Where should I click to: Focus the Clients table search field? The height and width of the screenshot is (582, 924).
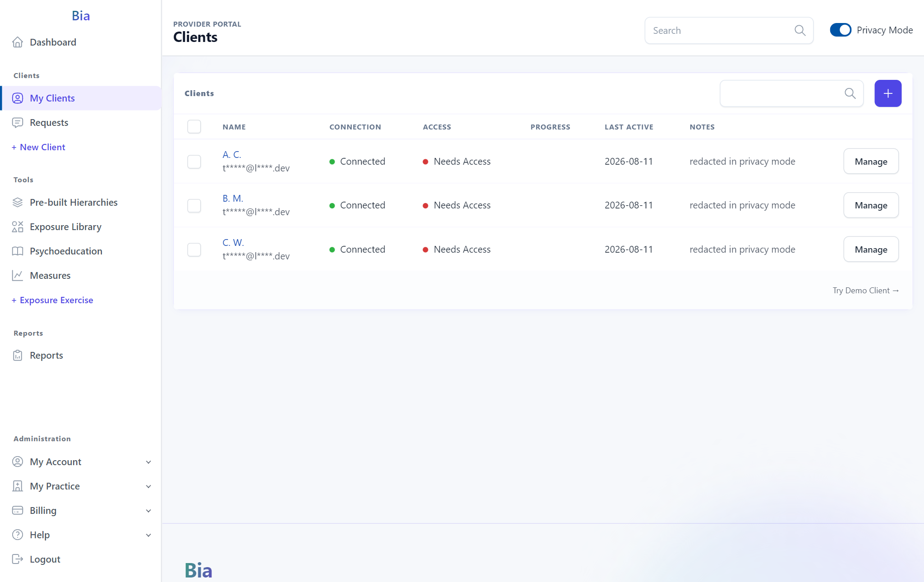pyautogui.click(x=791, y=93)
